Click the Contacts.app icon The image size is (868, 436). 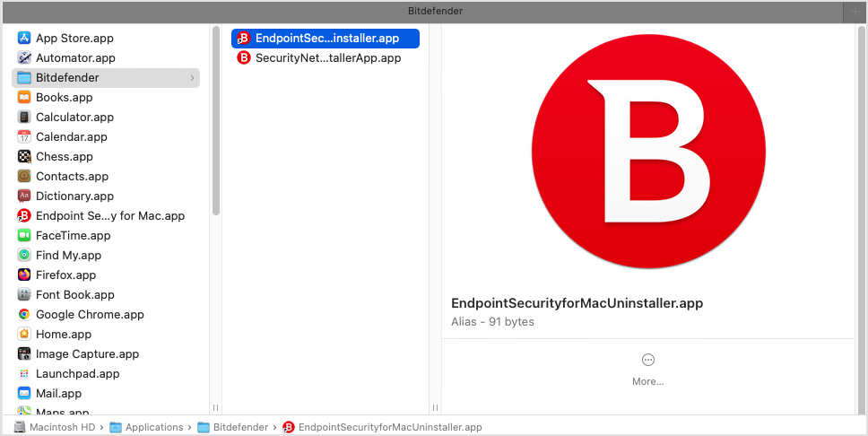pyautogui.click(x=24, y=176)
